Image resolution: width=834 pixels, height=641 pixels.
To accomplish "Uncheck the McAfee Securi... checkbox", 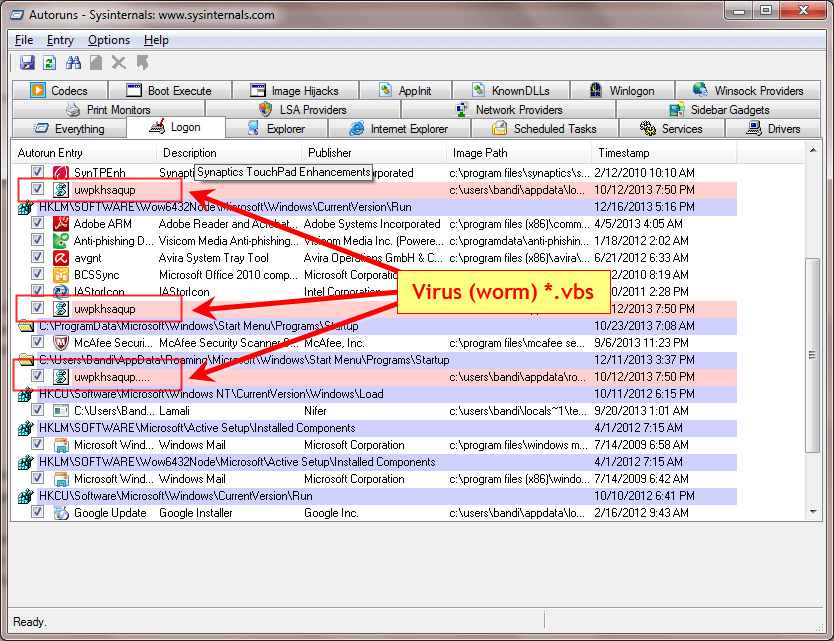I will click(37, 342).
